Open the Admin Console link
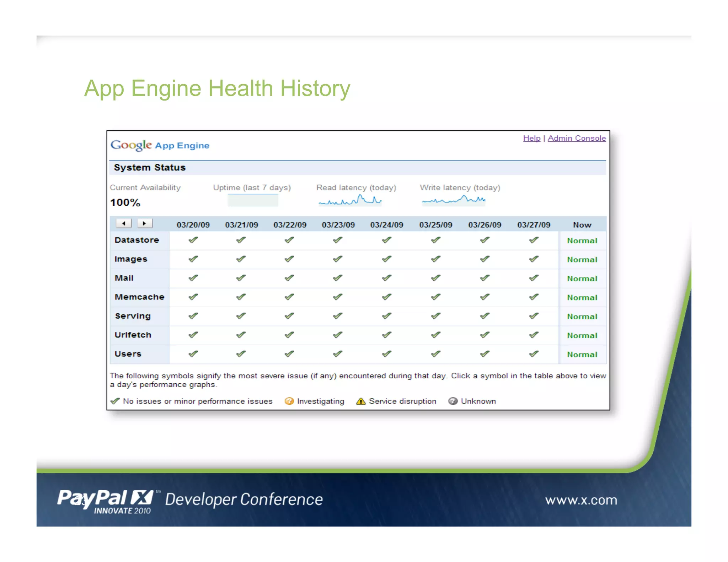This screenshot has width=728, height=562. [x=577, y=138]
